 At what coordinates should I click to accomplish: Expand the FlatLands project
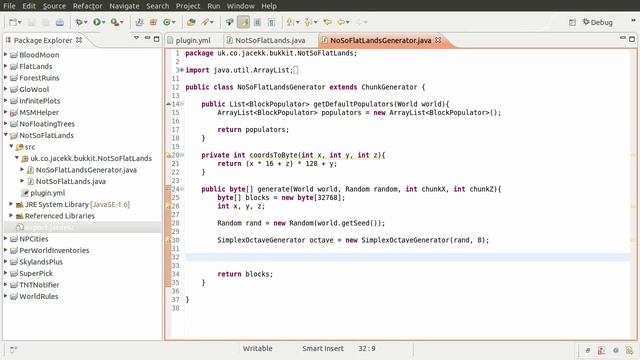[6, 66]
